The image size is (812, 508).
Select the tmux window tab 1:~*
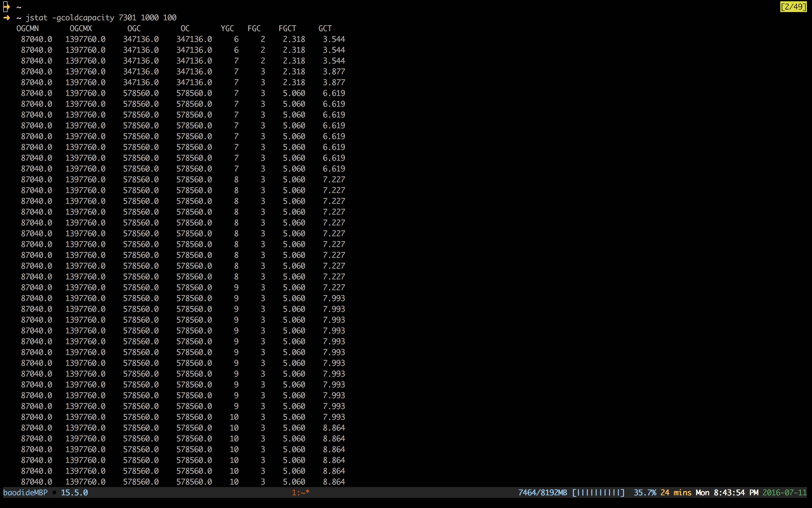pos(301,492)
